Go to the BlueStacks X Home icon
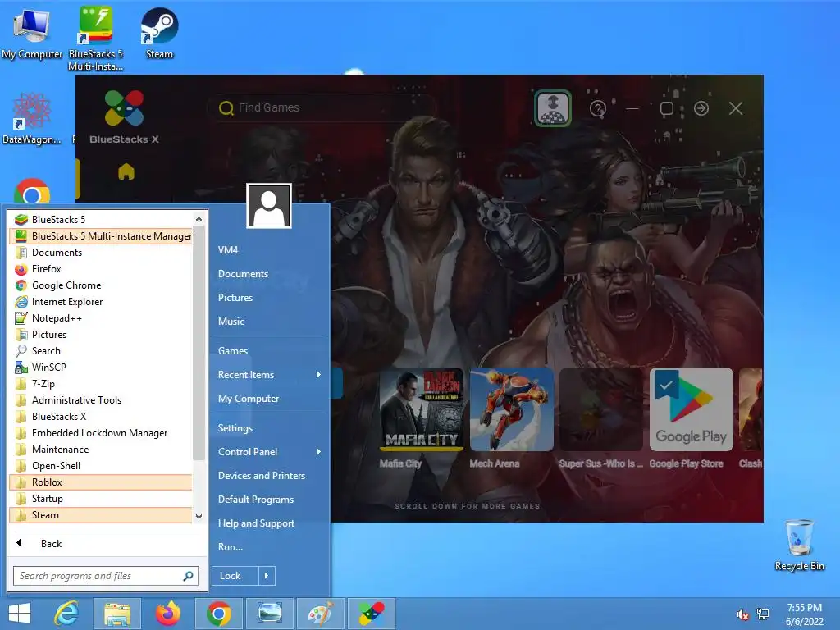The width and height of the screenshot is (840, 630). tap(126, 172)
